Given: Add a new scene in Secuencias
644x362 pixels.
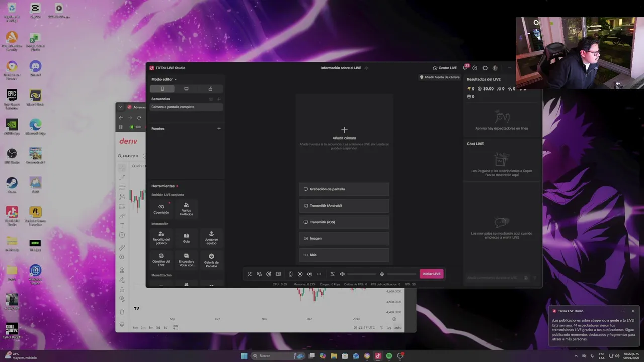Looking at the screenshot, I should tap(219, 99).
